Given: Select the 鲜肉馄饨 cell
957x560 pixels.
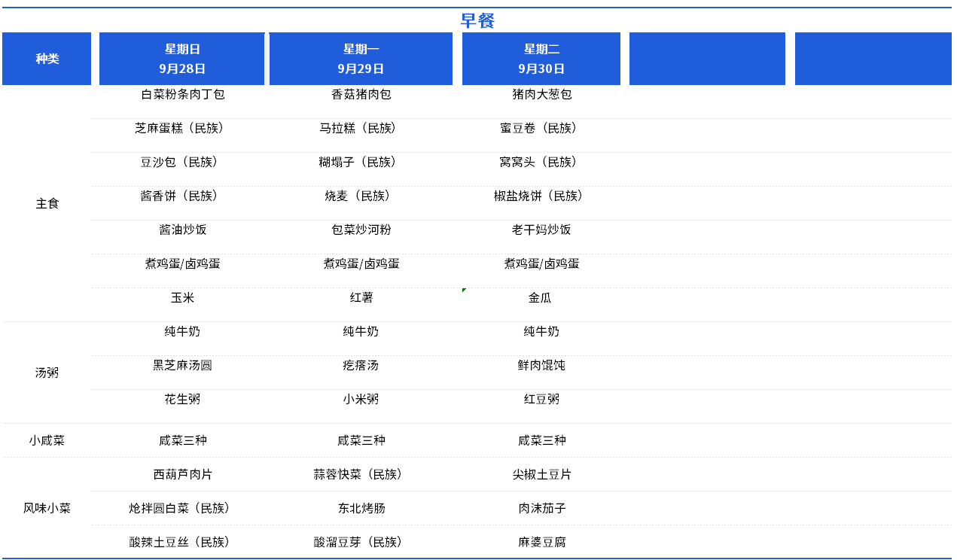Looking at the screenshot, I should (541, 366).
